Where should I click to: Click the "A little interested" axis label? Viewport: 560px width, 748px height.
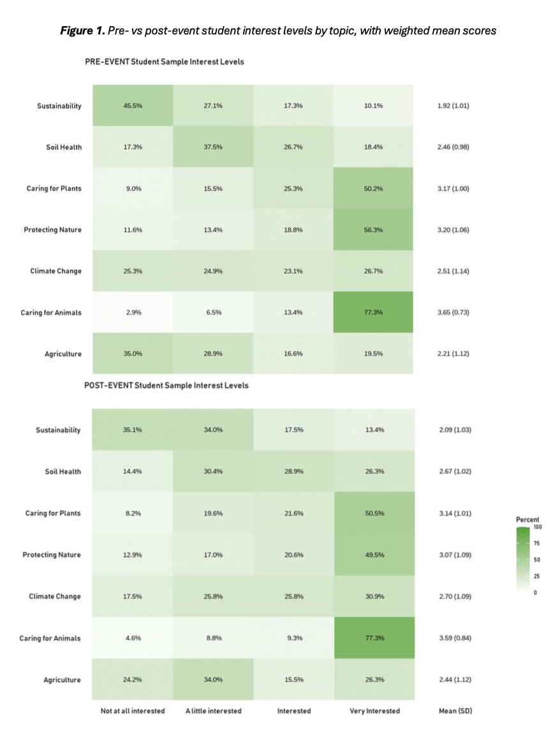tap(213, 711)
